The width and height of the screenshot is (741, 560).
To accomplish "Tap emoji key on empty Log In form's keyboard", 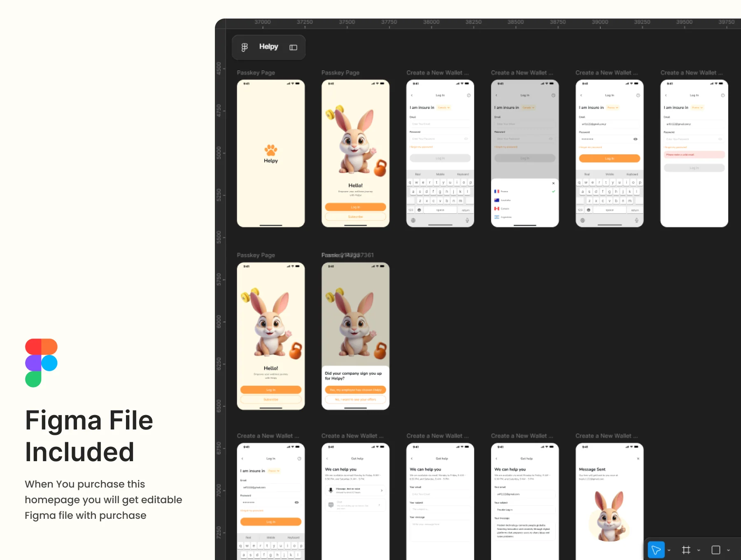I will (x=419, y=210).
